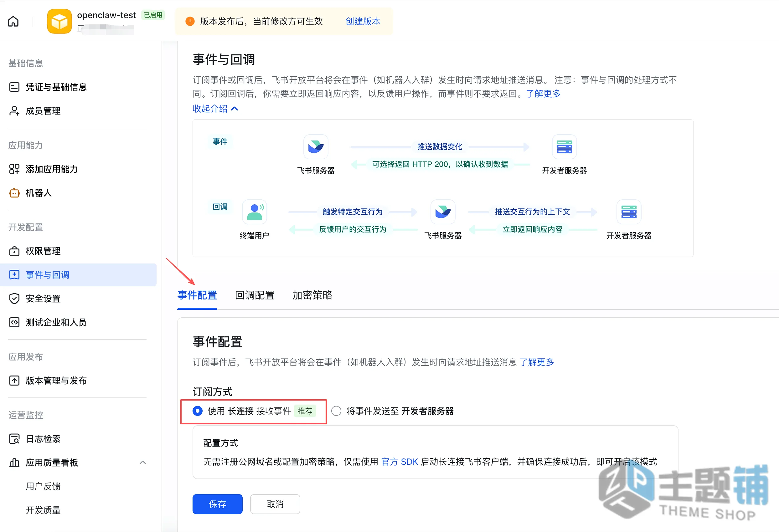Open 了解更多 link under 事件配置
The width and height of the screenshot is (779, 532).
point(537,362)
